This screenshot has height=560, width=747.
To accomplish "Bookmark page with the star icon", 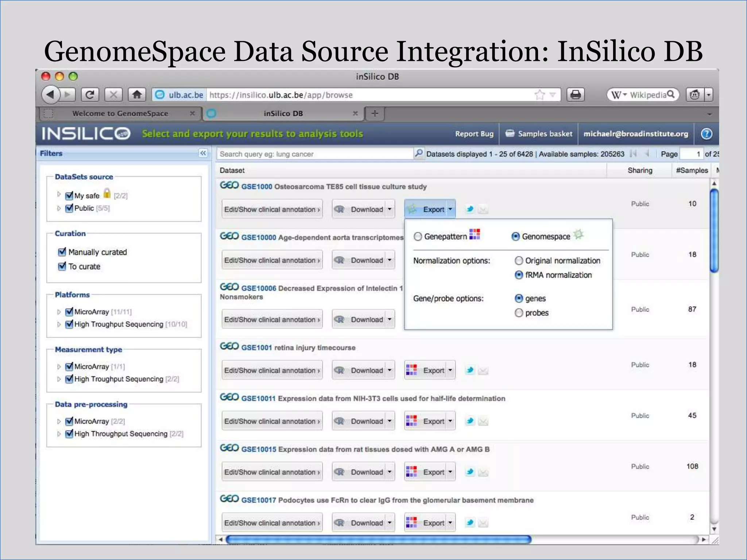I will tap(539, 95).
